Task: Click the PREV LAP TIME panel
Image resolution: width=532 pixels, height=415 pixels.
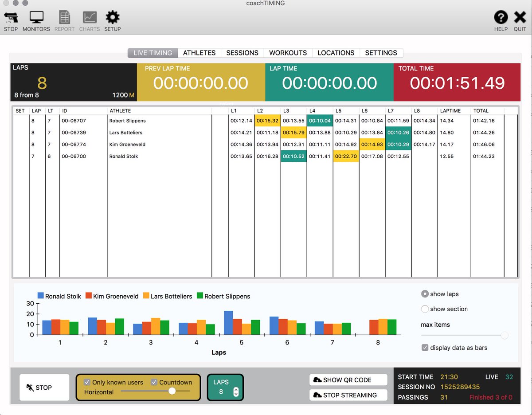Action: [x=201, y=82]
